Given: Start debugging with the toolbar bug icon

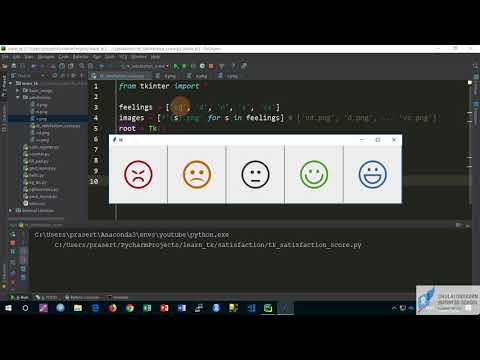Looking at the screenshot, I should [184, 66].
